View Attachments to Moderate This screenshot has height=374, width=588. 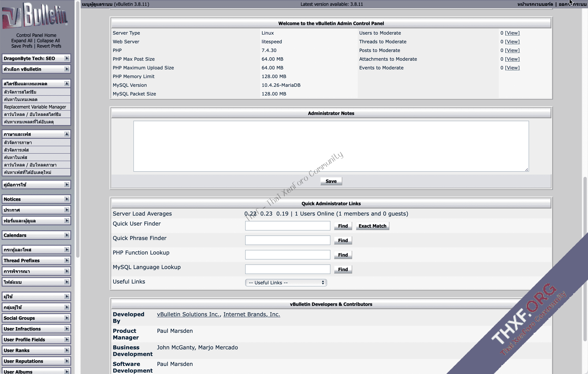(x=512, y=59)
